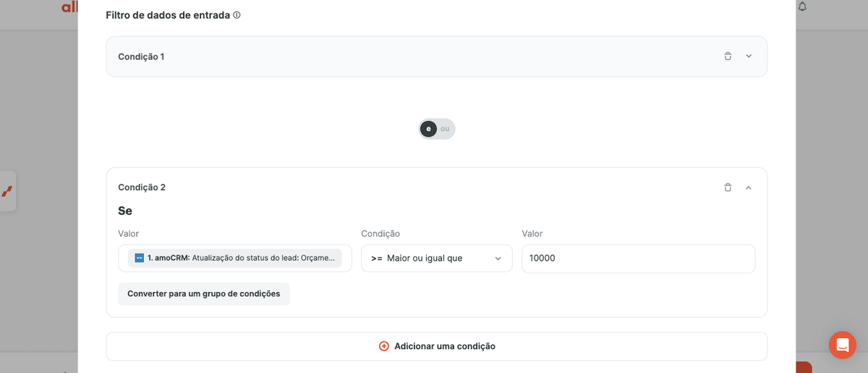Click the amoCRM icon in the value tag
Image resolution: width=868 pixels, height=373 pixels.
(x=140, y=258)
